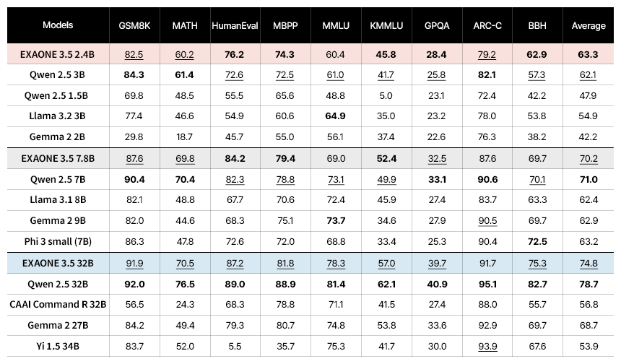Viewport: 621px width, 364px height.
Task: Click the Average column header
Action: tap(589, 25)
